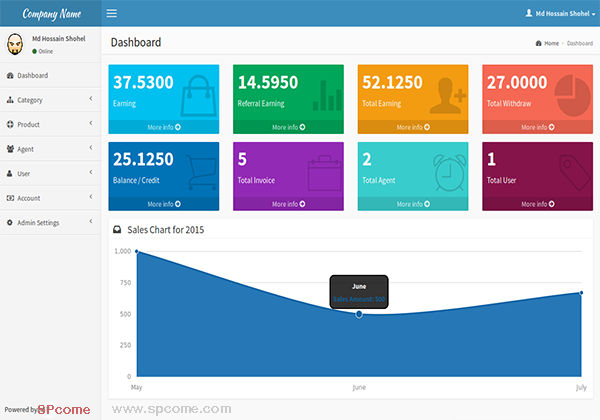Open the Agent sidebar menu item

pyautogui.click(x=50, y=149)
